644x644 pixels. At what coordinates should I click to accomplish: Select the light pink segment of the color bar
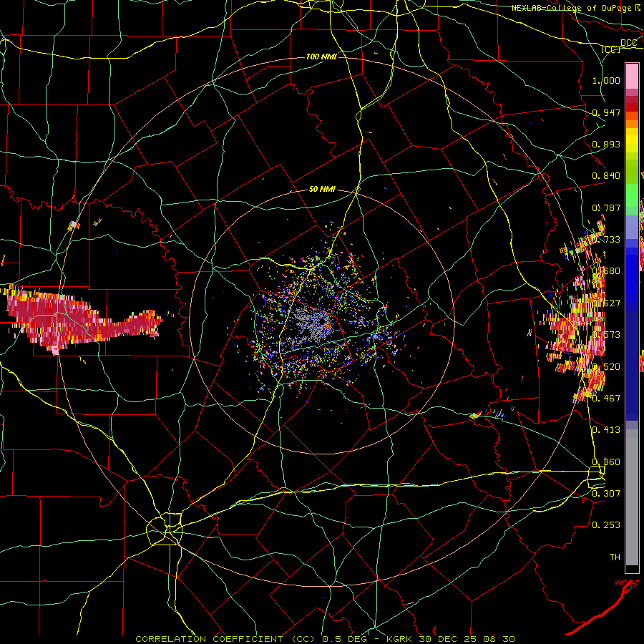pyautogui.click(x=632, y=76)
